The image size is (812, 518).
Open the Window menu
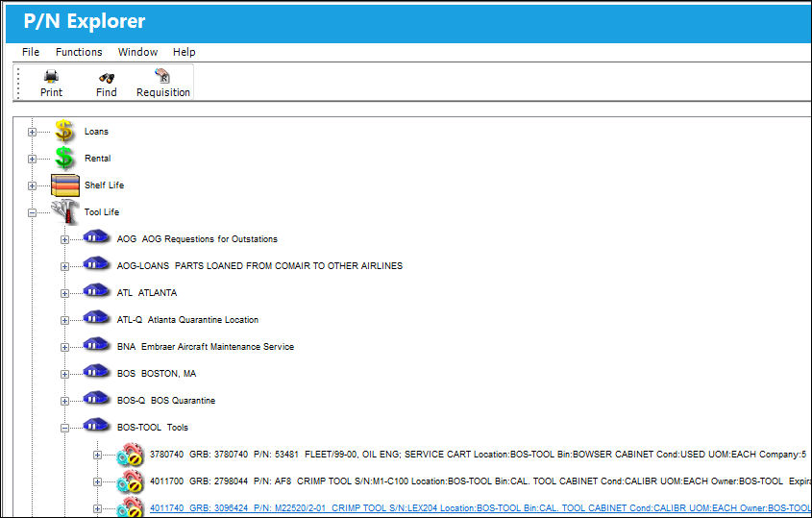click(137, 52)
